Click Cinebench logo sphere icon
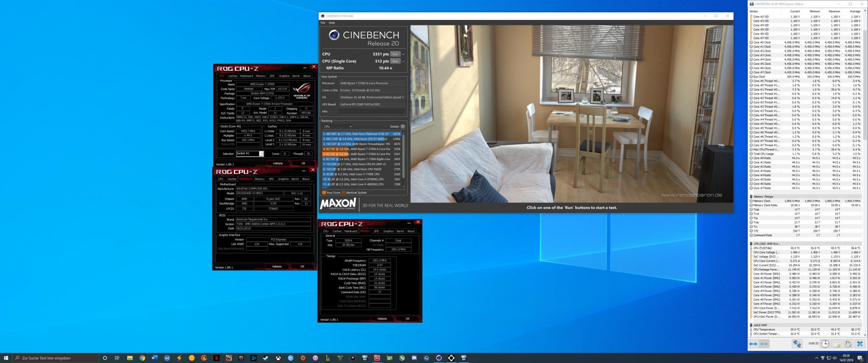The height and width of the screenshot is (363, 868). tap(334, 35)
